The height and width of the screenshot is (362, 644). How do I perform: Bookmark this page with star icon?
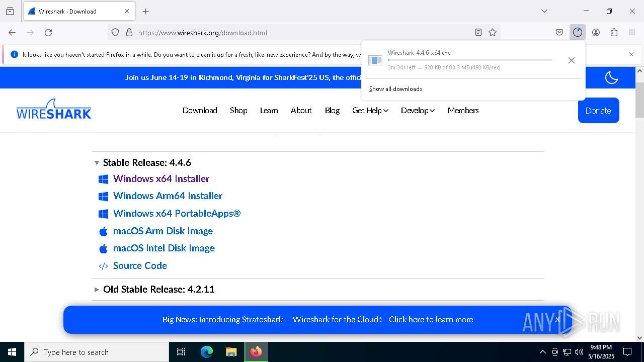493,32
